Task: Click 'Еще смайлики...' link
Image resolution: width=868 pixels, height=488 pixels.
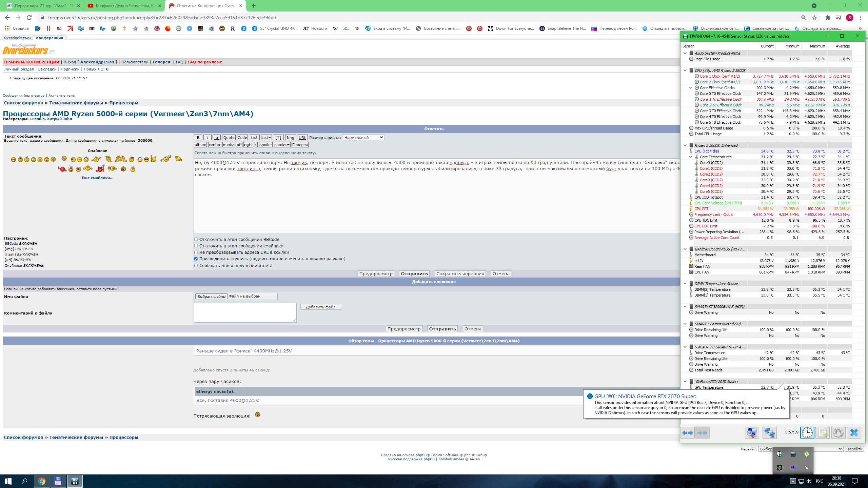Action: coord(97,178)
